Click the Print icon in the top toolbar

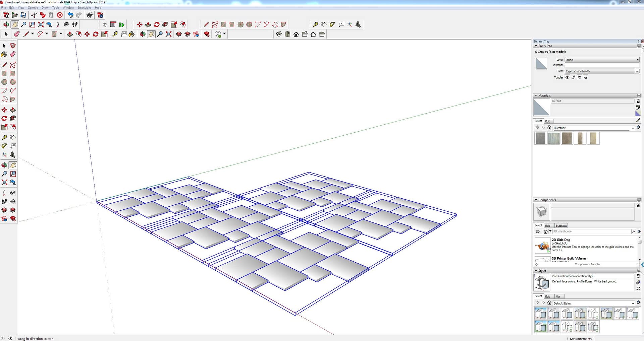coord(90,15)
